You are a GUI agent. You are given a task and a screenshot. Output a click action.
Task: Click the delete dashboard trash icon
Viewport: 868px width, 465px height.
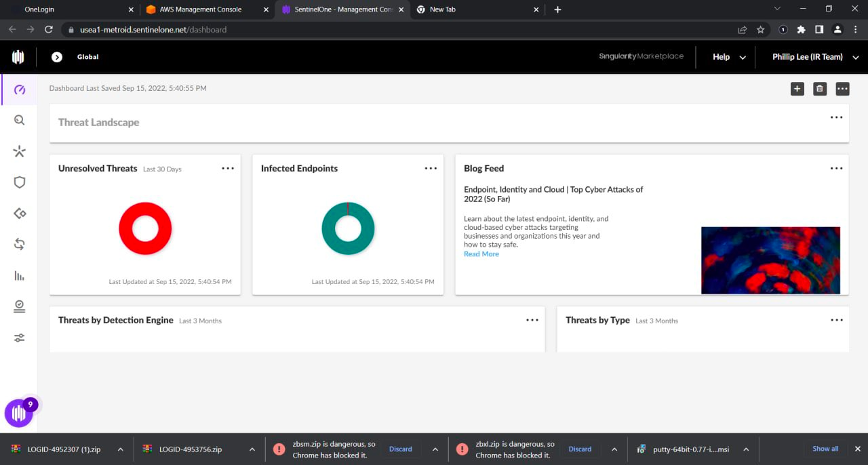(x=819, y=88)
